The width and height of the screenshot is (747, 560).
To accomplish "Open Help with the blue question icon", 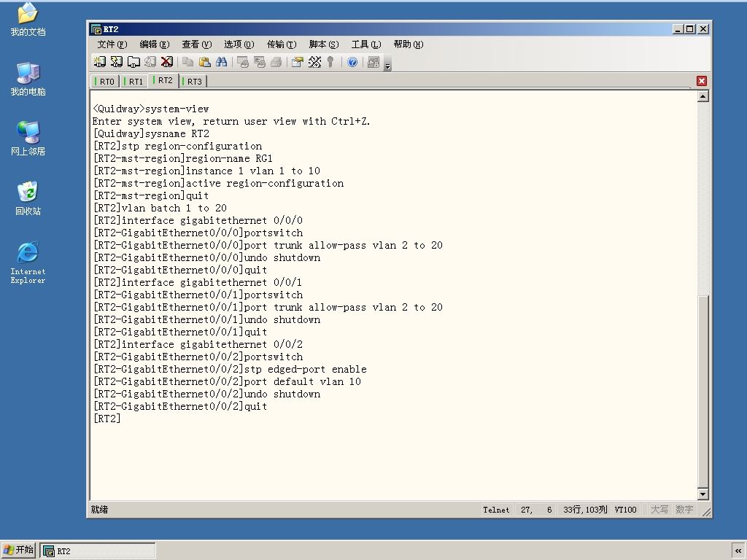I will tap(352, 62).
